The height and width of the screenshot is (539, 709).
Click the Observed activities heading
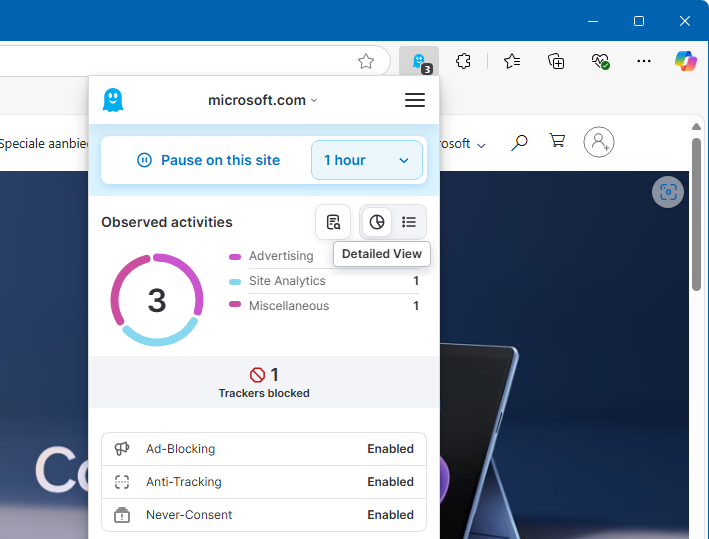(x=166, y=222)
